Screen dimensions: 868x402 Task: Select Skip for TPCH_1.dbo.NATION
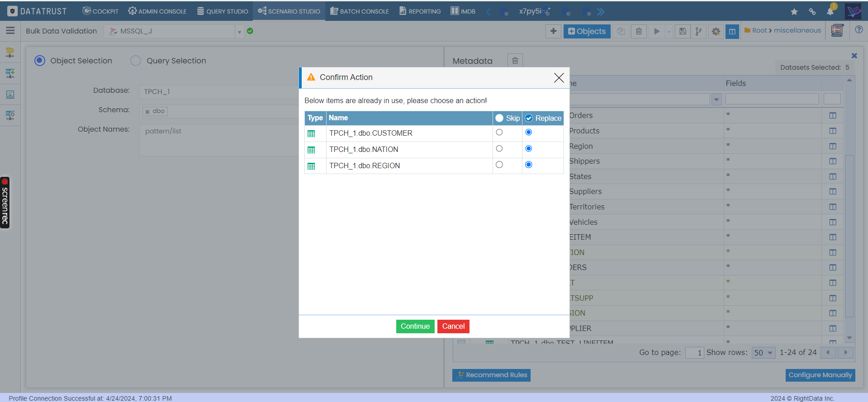(x=499, y=149)
